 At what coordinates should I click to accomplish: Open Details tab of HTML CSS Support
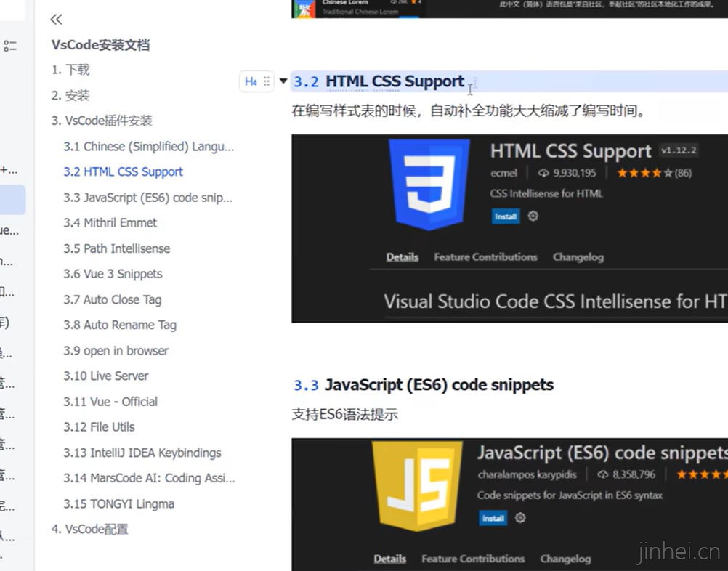click(x=403, y=257)
